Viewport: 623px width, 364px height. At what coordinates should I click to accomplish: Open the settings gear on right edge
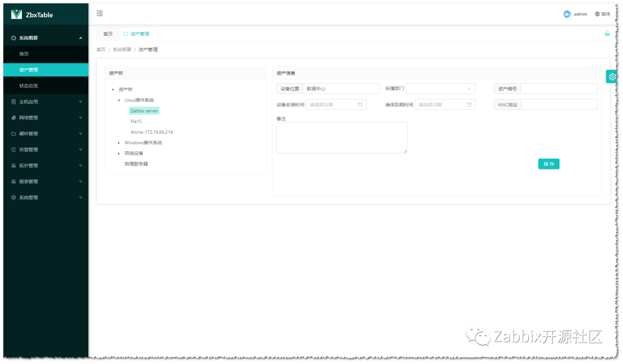pos(612,77)
